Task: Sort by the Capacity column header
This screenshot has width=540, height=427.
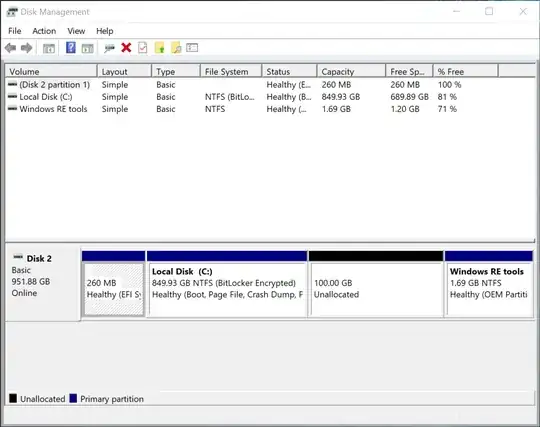Action: (351, 71)
